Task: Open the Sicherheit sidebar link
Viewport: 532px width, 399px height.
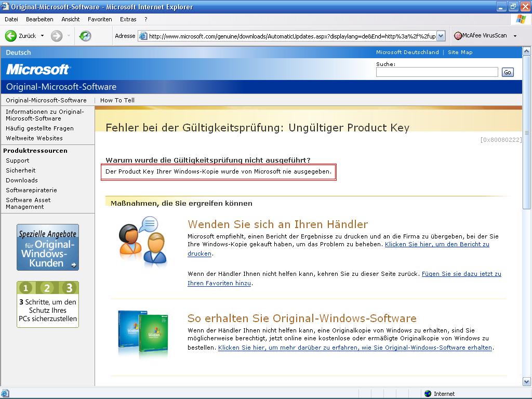Action: click(20, 170)
